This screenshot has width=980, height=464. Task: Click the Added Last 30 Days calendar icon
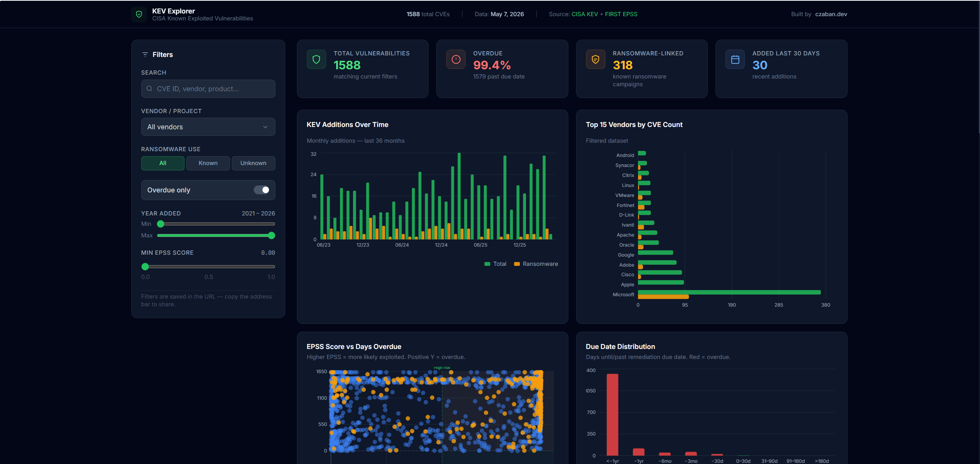[x=735, y=60]
